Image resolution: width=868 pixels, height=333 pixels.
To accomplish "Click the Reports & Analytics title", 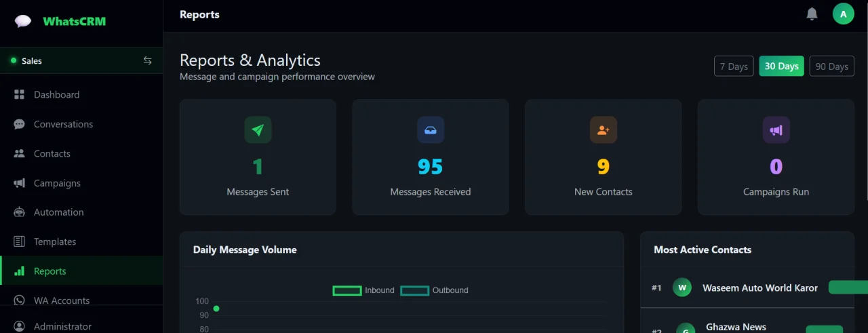I will click(250, 60).
